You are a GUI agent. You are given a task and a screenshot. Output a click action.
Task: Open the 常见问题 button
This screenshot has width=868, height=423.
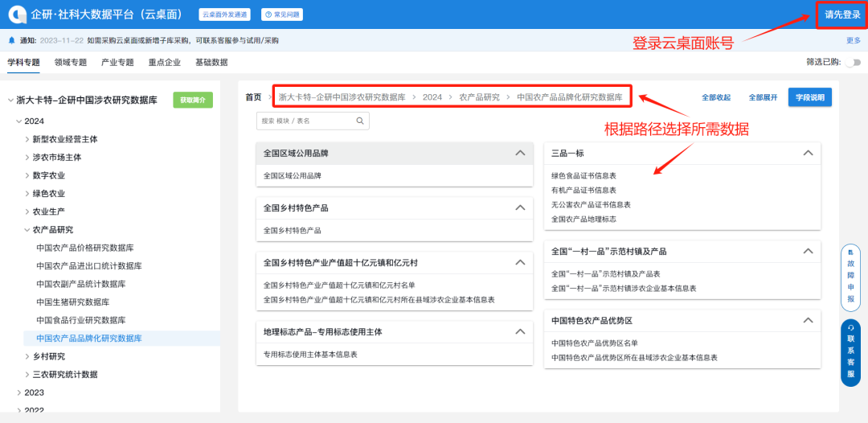pyautogui.click(x=281, y=14)
